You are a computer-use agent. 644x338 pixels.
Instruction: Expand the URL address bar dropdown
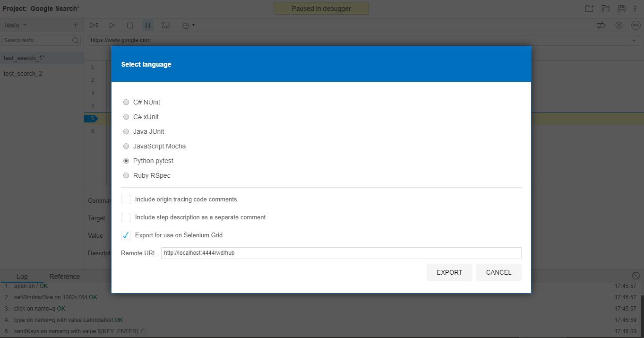(634, 40)
